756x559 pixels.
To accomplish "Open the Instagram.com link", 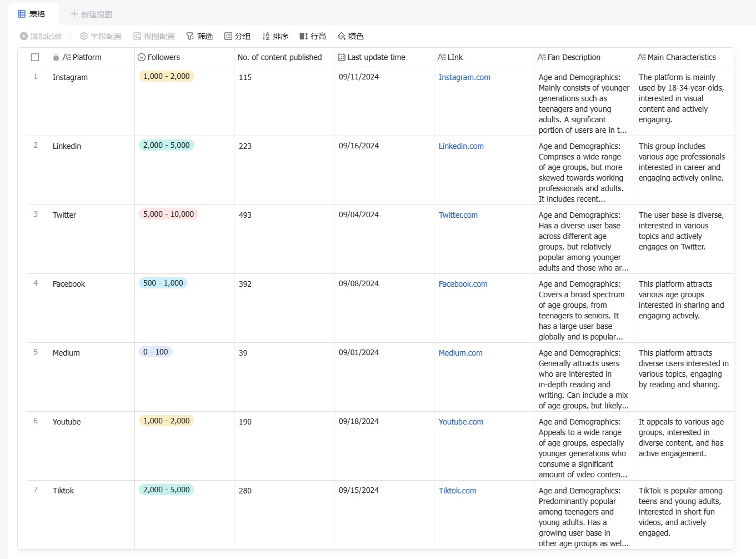I will (x=464, y=77).
